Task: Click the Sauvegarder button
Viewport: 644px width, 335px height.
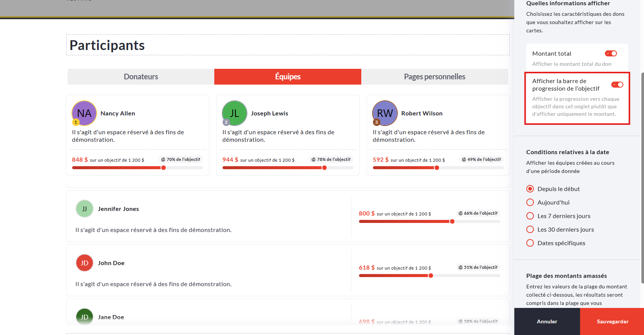Action: click(612, 321)
